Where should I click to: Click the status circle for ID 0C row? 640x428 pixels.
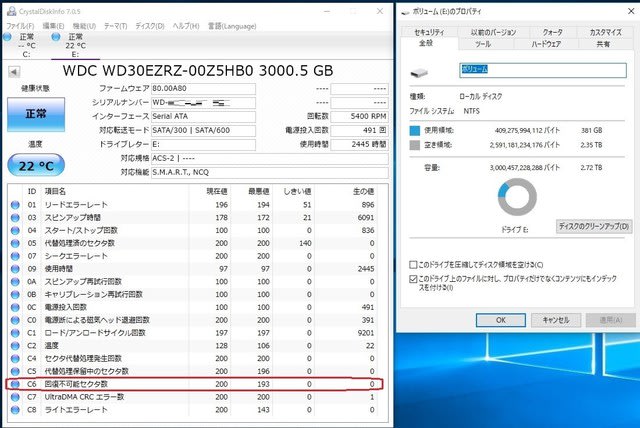tap(15, 307)
